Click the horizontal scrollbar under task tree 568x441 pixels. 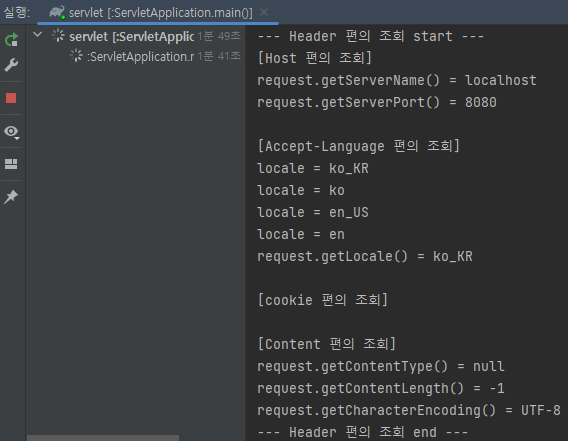coord(103,438)
